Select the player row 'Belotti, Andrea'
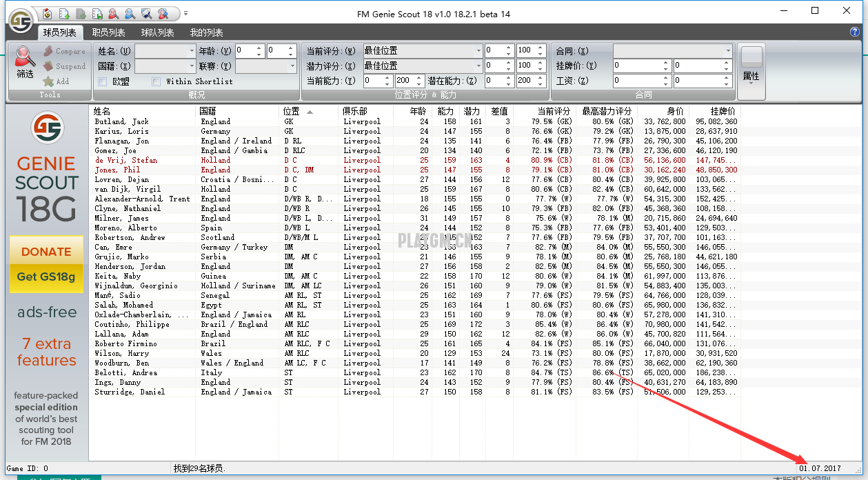Screen dimensions: 868x480 [415, 372]
